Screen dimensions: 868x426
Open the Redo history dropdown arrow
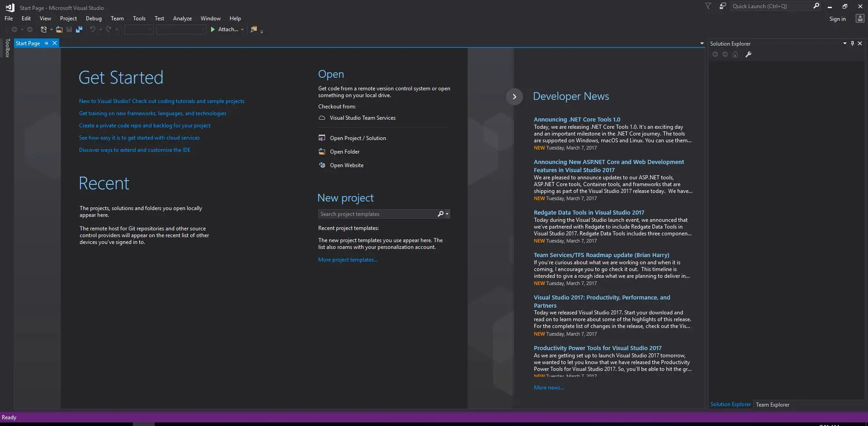pos(116,30)
